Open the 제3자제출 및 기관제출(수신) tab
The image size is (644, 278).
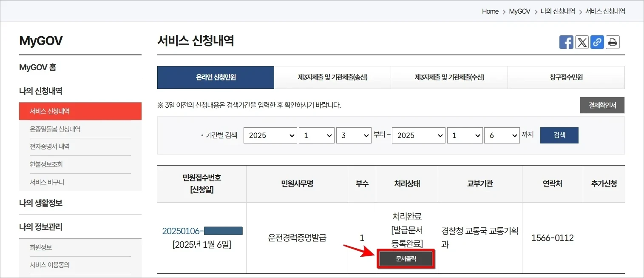[449, 77]
